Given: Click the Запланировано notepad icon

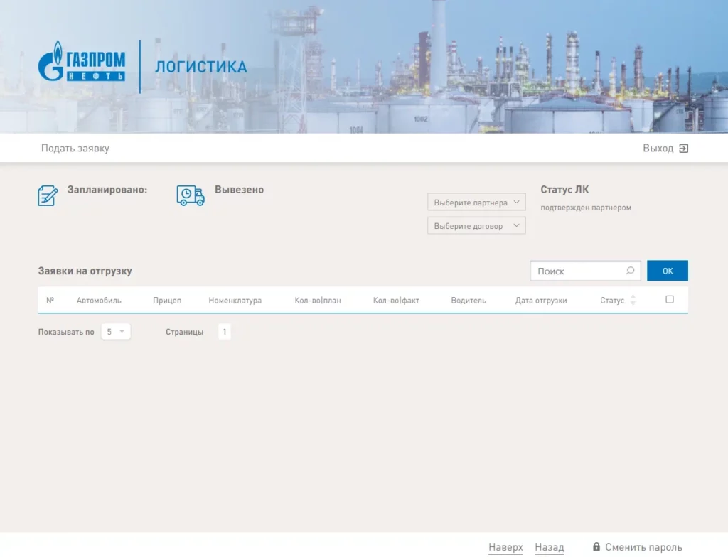Looking at the screenshot, I should pos(48,195).
